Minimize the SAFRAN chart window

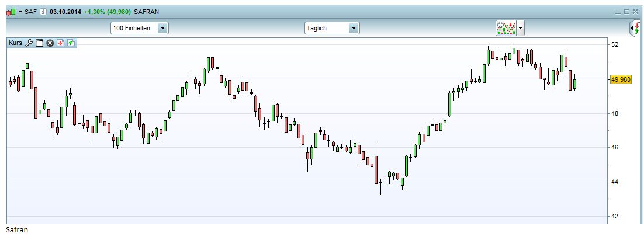click(x=618, y=12)
